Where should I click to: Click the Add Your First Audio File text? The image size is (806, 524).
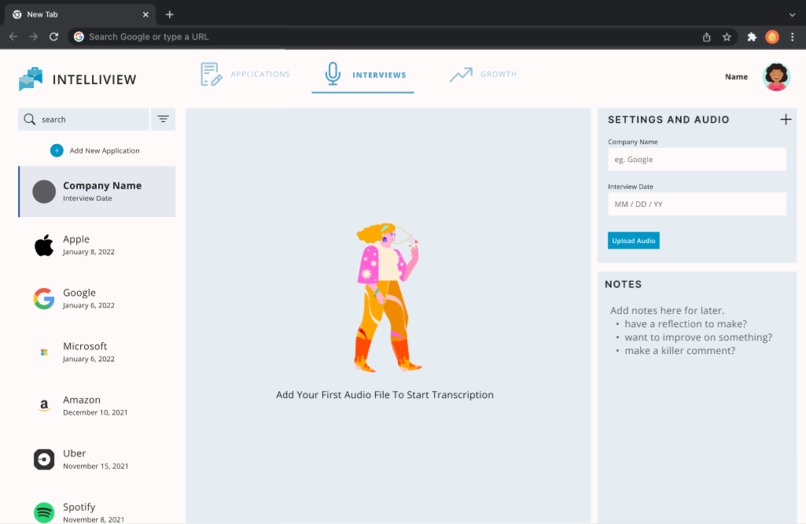[x=384, y=395]
